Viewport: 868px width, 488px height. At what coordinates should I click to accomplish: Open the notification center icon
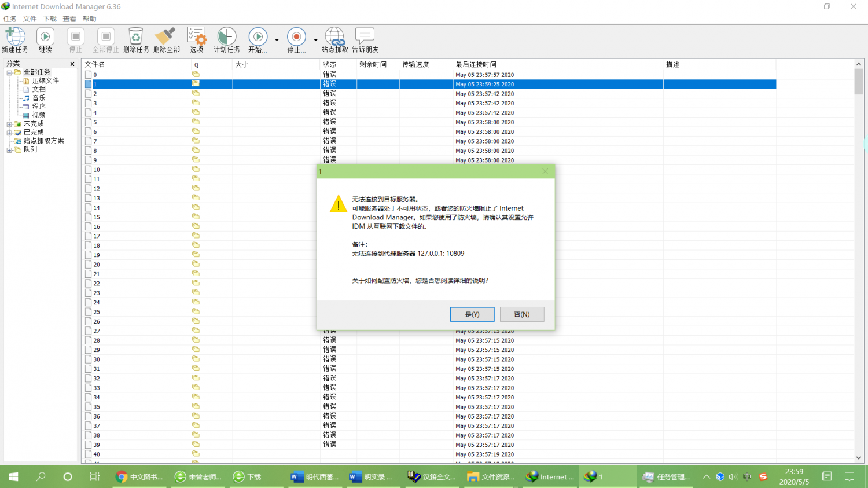point(849,477)
